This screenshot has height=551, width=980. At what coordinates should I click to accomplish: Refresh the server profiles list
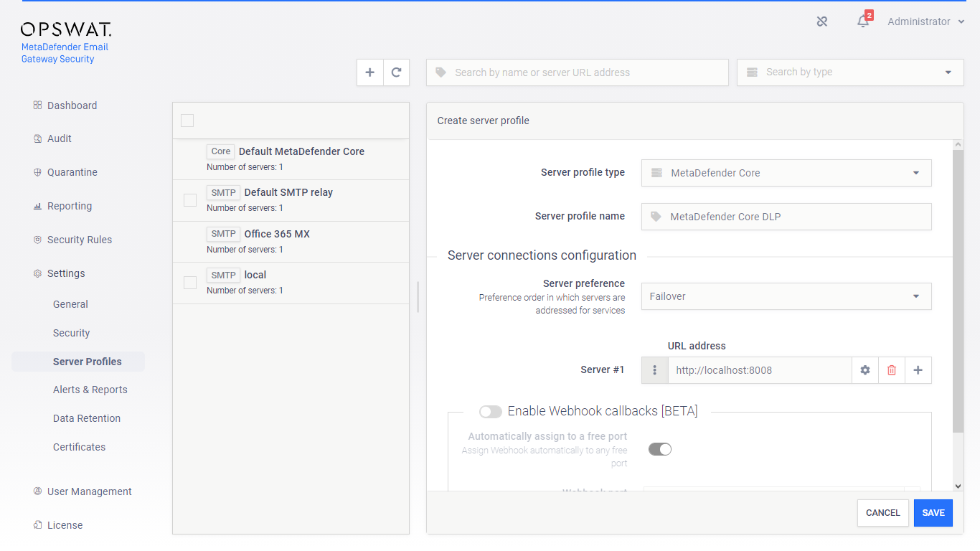coord(396,72)
